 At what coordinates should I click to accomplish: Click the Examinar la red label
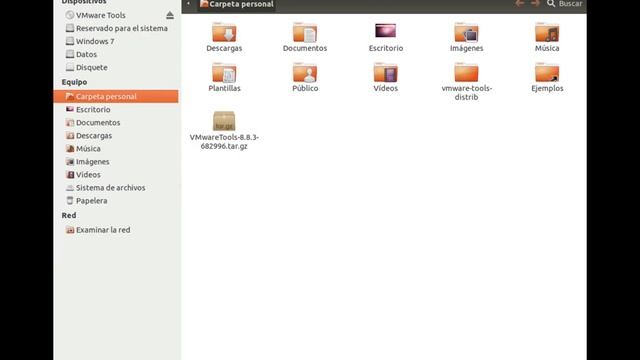tap(103, 230)
